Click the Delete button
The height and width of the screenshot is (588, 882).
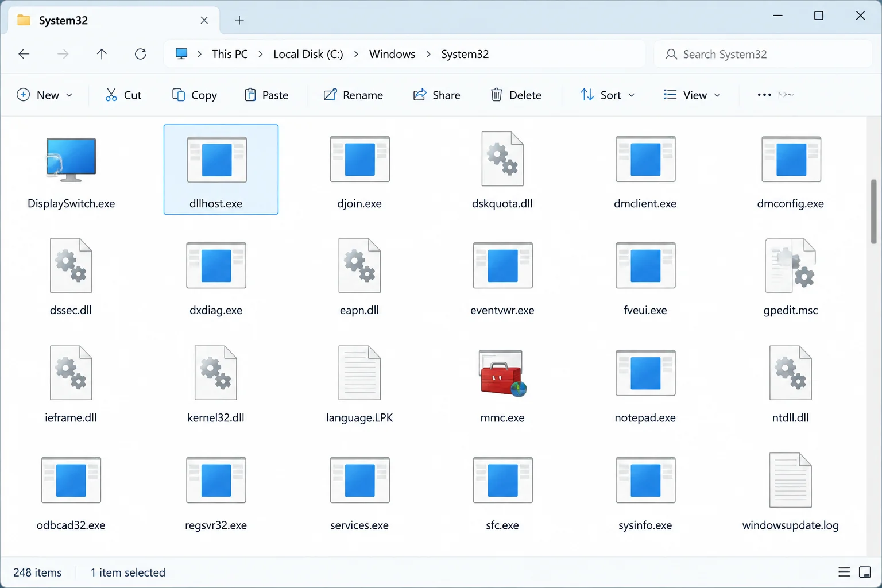click(x=516, y=95)
